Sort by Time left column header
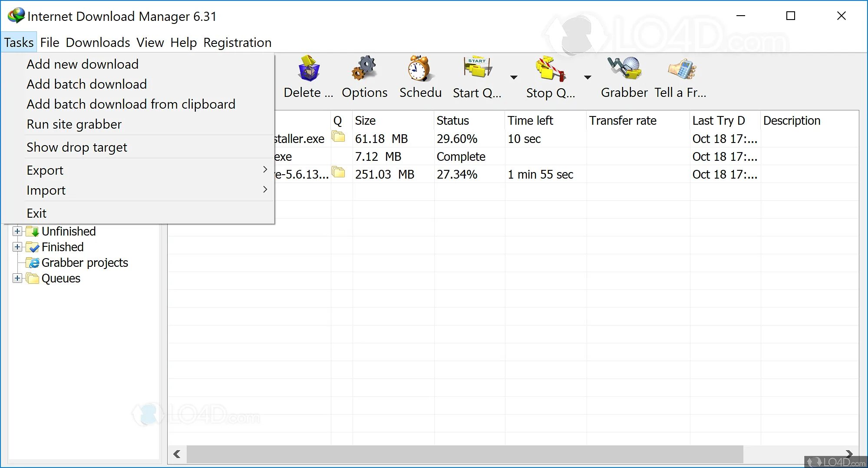 pyautogui.click(x=546, y=120)
